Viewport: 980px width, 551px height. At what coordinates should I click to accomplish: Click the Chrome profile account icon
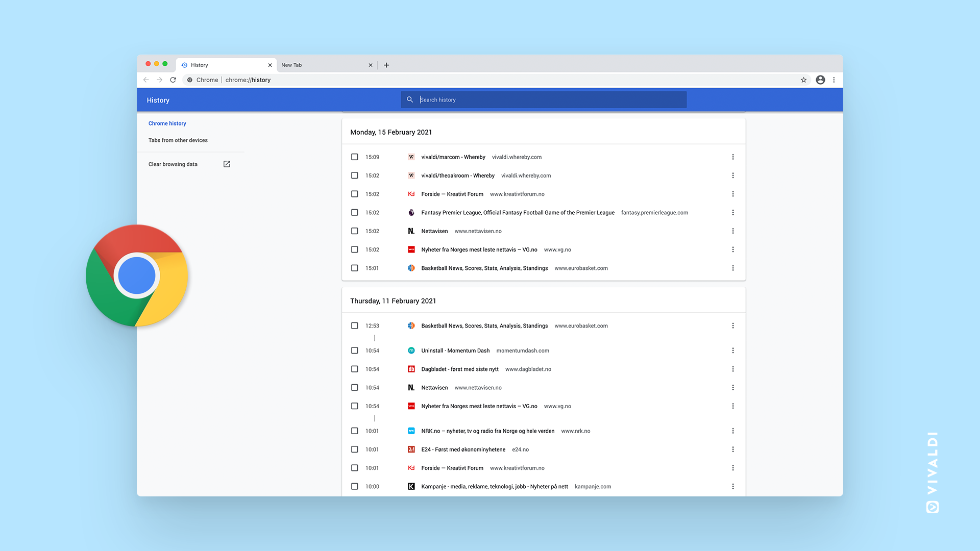coord(820,80)
